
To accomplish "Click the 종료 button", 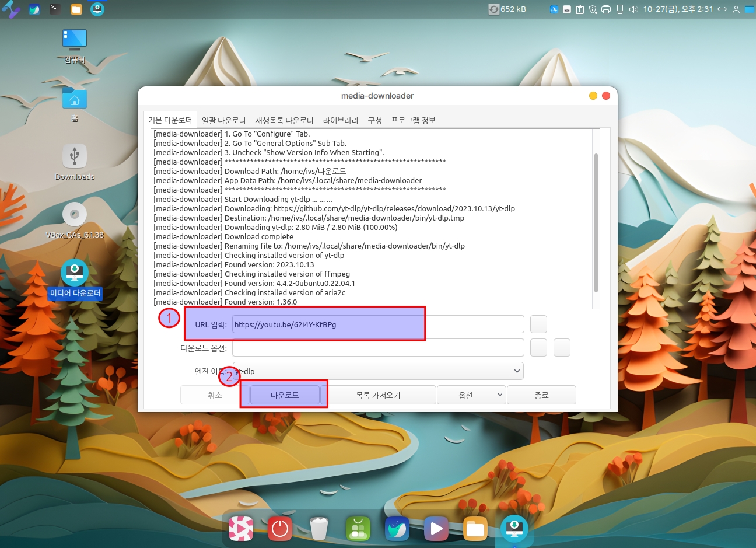I will tap(541, 395).
